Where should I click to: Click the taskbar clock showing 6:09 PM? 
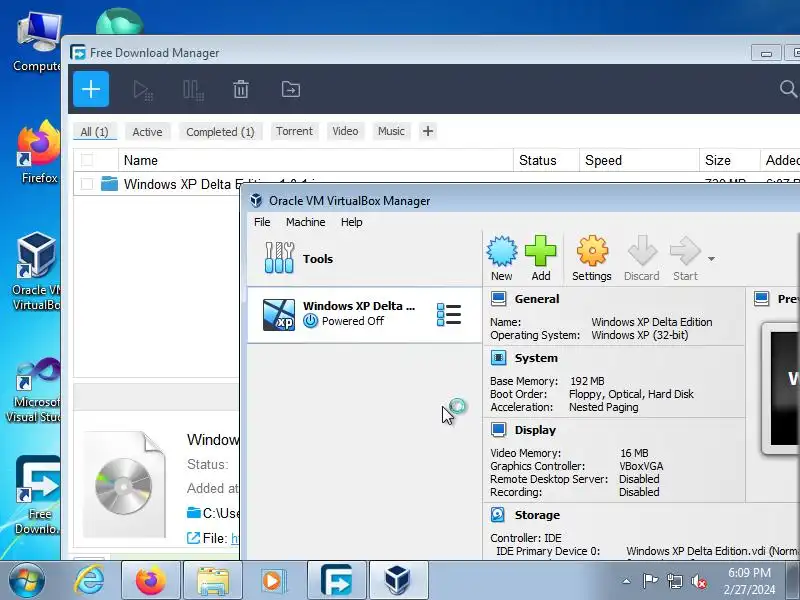[x=749, y=581]
